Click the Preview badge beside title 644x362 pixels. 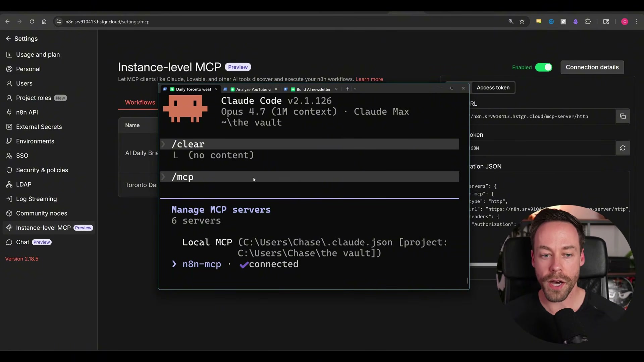(x=238, y=67)
